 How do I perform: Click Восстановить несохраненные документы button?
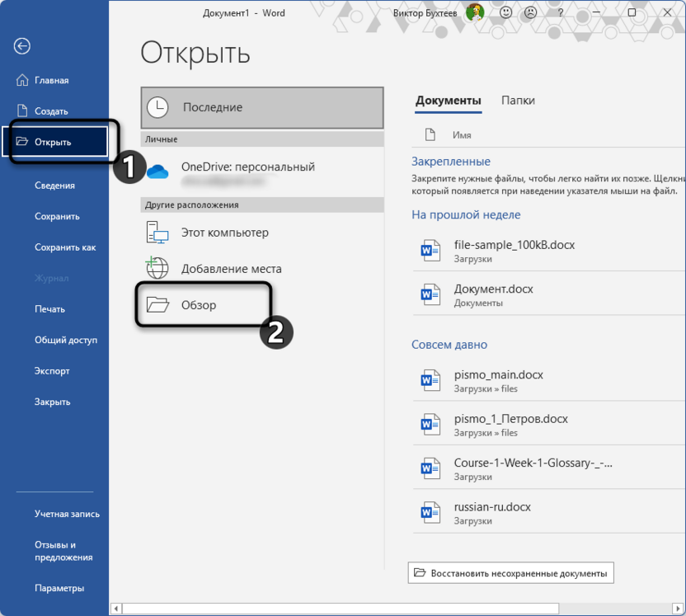510,572
